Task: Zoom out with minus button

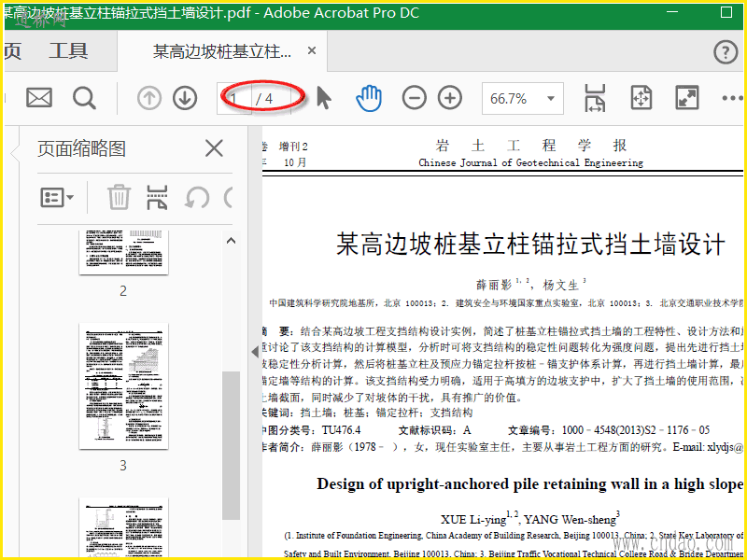Action: [414, 98]
